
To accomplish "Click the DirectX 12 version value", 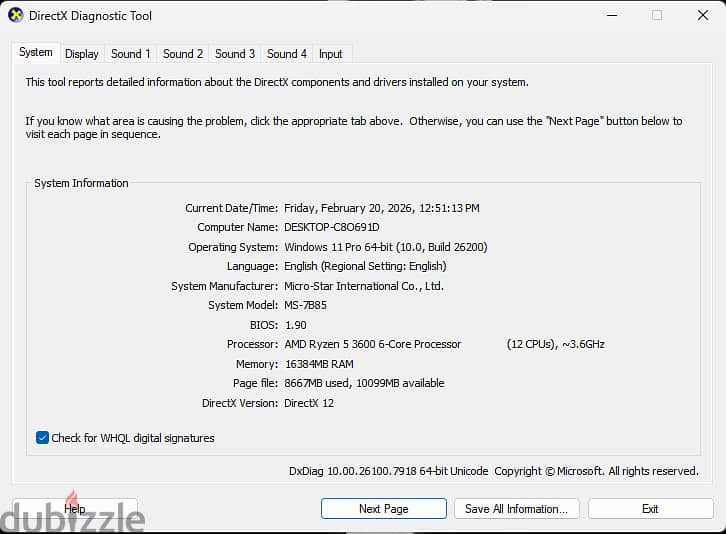I will (309, 403).
